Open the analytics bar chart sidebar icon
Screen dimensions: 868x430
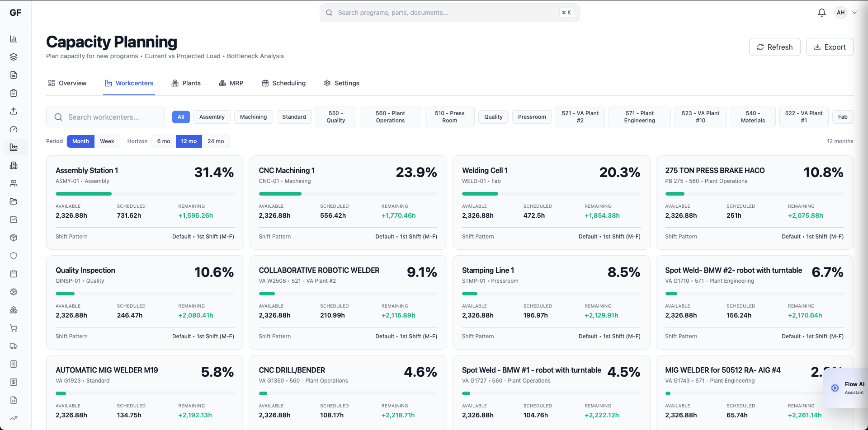point(14,38)
